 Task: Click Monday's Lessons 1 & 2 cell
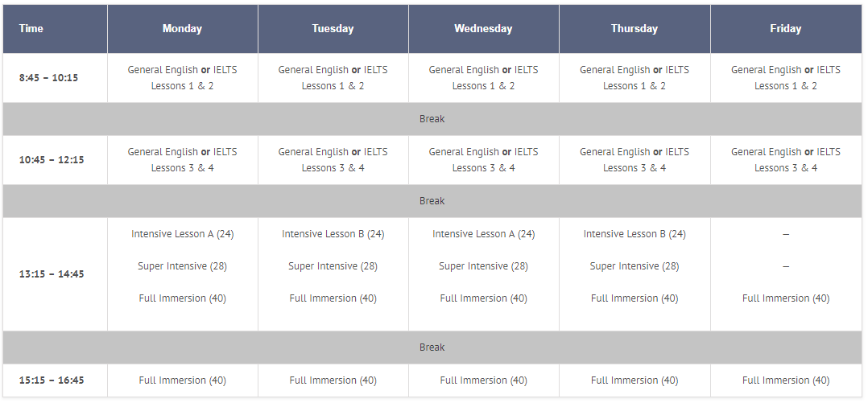point(182,78)
